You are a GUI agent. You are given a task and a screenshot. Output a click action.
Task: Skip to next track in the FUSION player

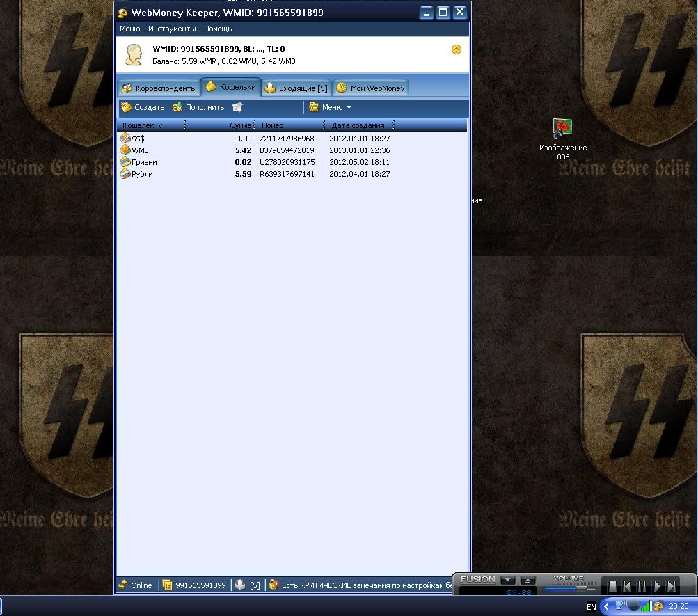pos(672,586)
